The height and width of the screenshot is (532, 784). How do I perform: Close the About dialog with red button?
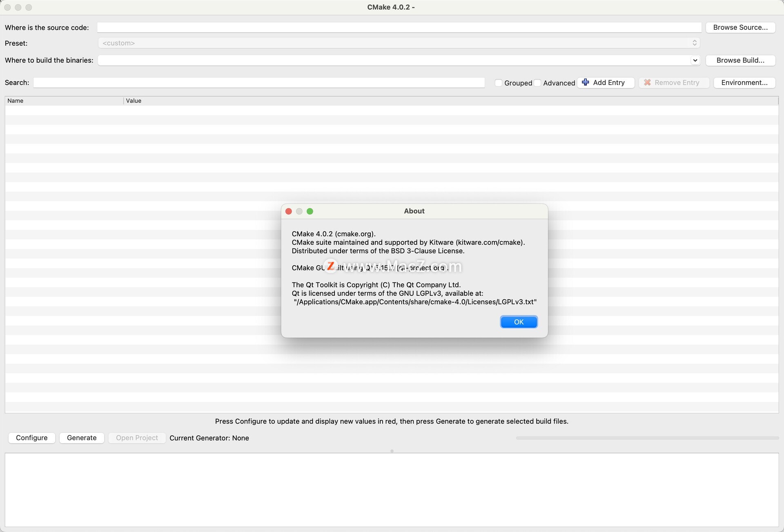[x=289, y=211]
